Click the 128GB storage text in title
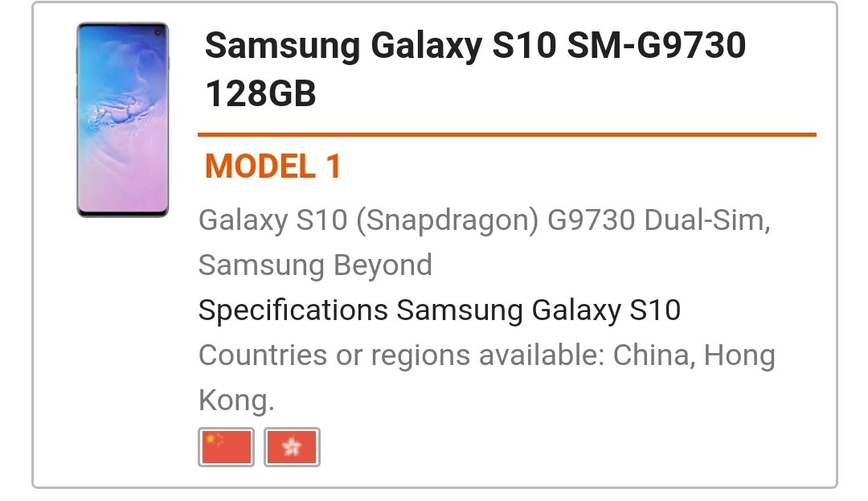 (x=260, y=92)
